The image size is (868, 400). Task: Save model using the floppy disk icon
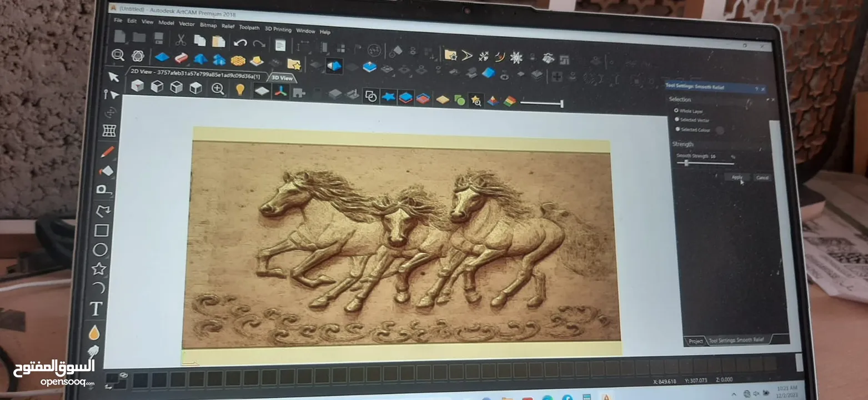click(x=159, y=38)
